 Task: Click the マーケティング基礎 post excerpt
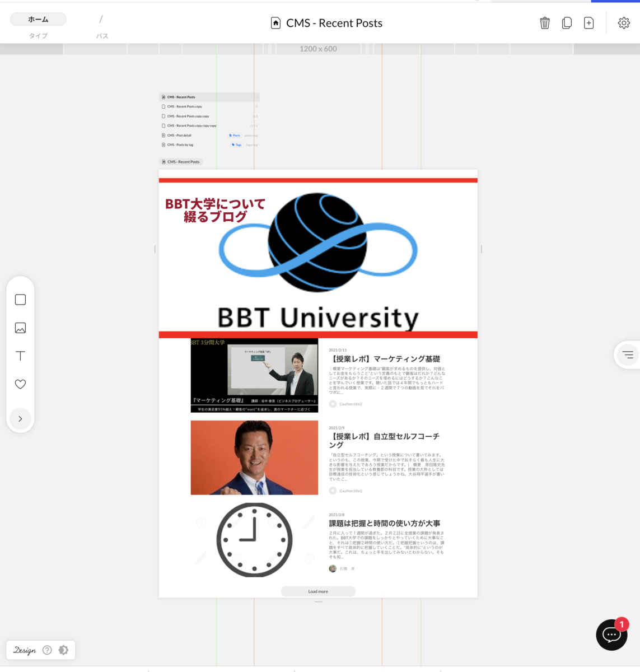point(387,381)
